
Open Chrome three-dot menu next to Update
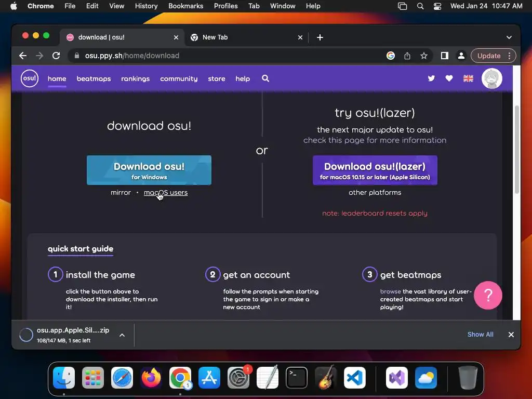tap(509, 56)
